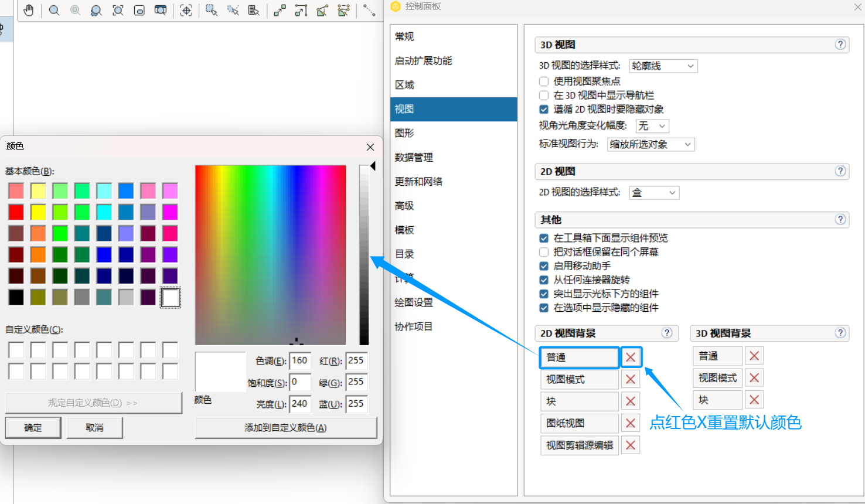Screen dimensions: 865x504
Task: Click the zoom window magnifier icon
Action: 160,11
